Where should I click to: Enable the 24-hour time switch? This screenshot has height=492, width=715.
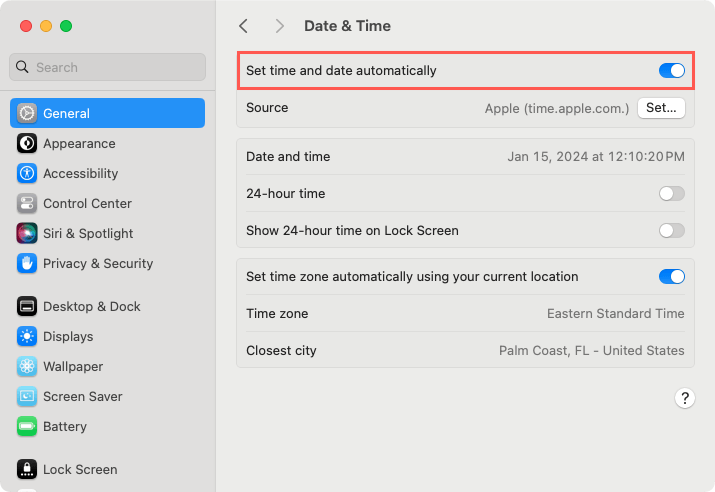point(671,193)
